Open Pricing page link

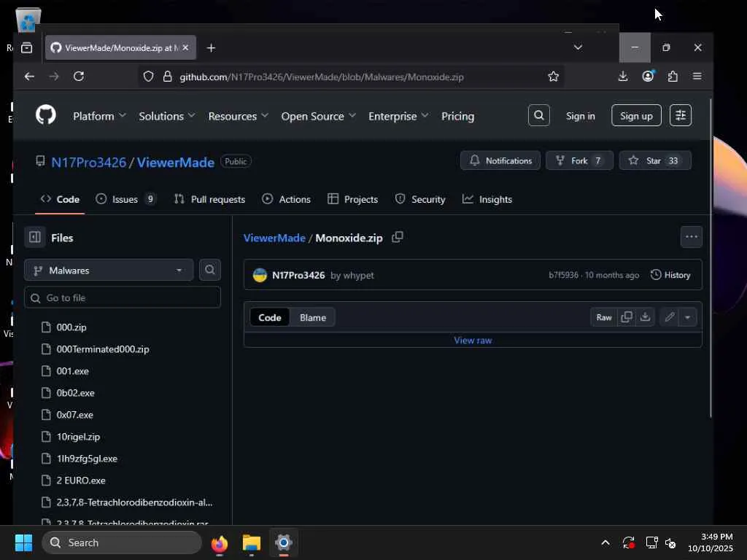(457, 116)
